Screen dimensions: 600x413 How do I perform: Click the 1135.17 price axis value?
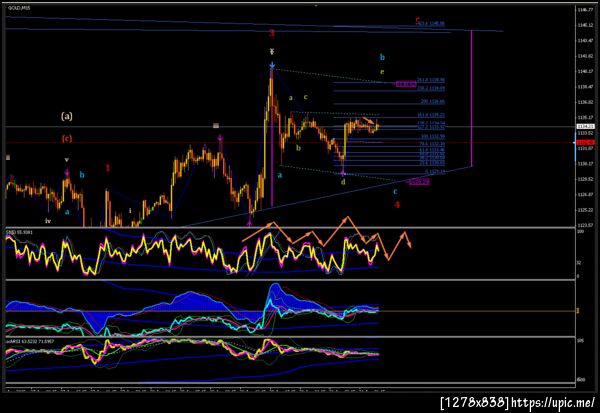click(x=585, y=118)
